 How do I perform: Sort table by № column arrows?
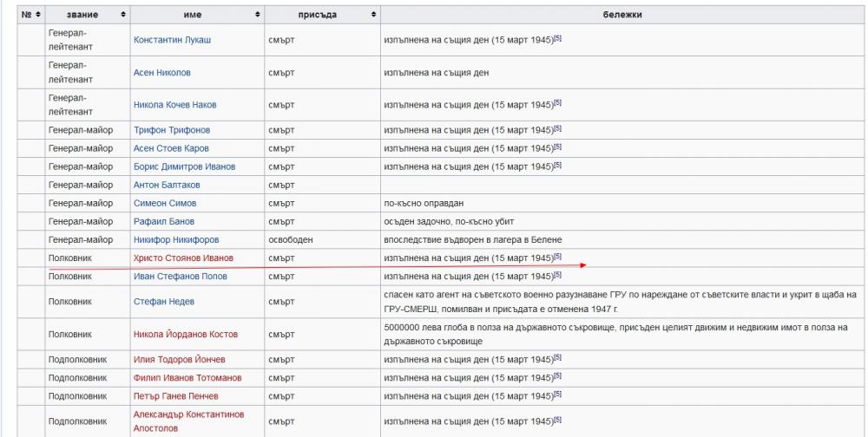[x=38, y=15]
